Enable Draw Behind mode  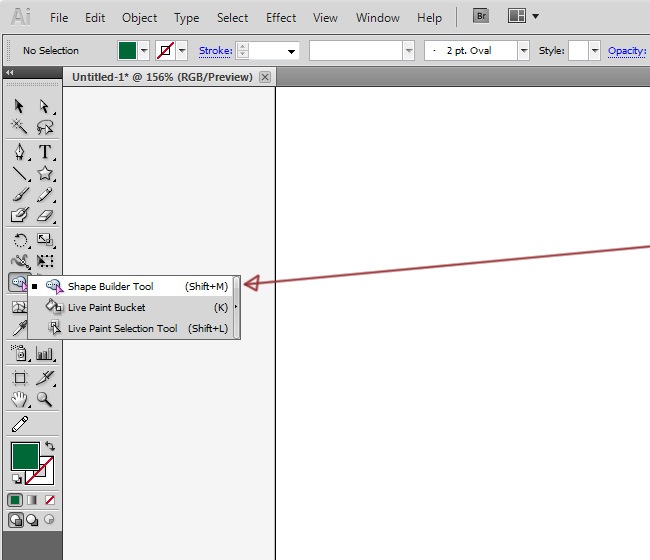33,520
